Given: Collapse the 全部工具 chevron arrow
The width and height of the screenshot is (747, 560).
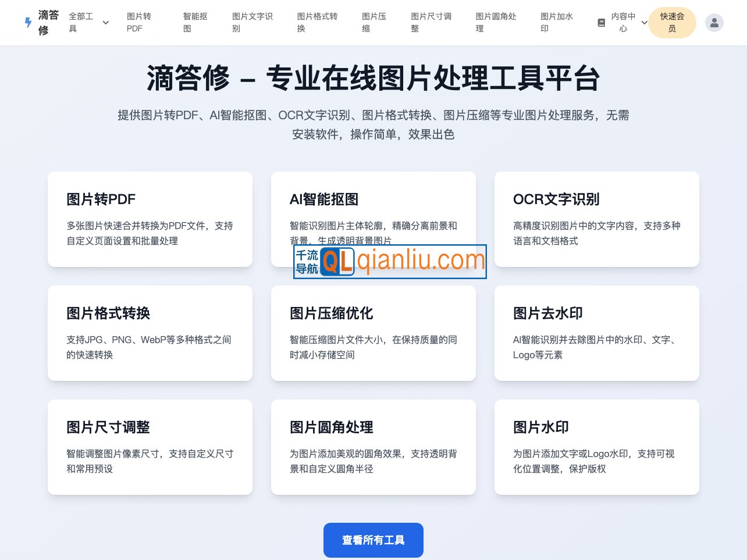Looking at the screenshot, I should coord(105,23).
